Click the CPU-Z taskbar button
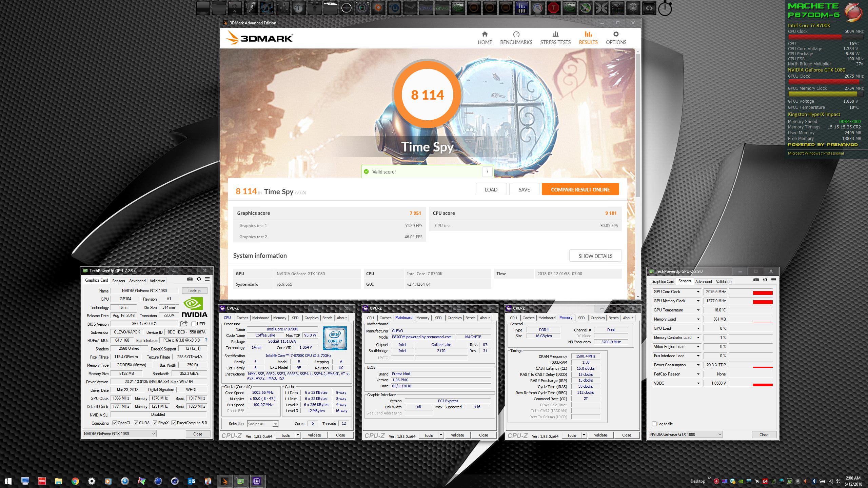The width and height of the screenshot is (868, 488). click(257, 481)
